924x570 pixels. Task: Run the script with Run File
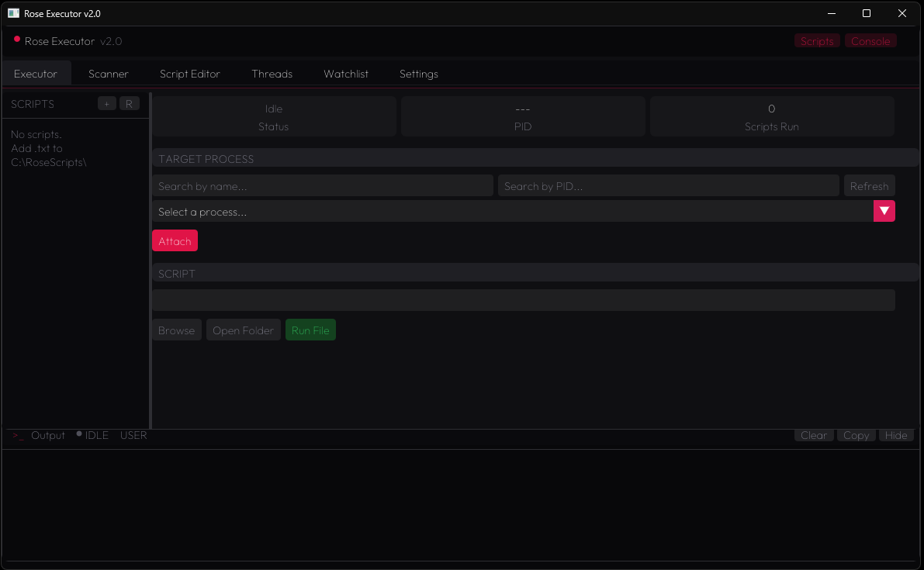point(310,330)
